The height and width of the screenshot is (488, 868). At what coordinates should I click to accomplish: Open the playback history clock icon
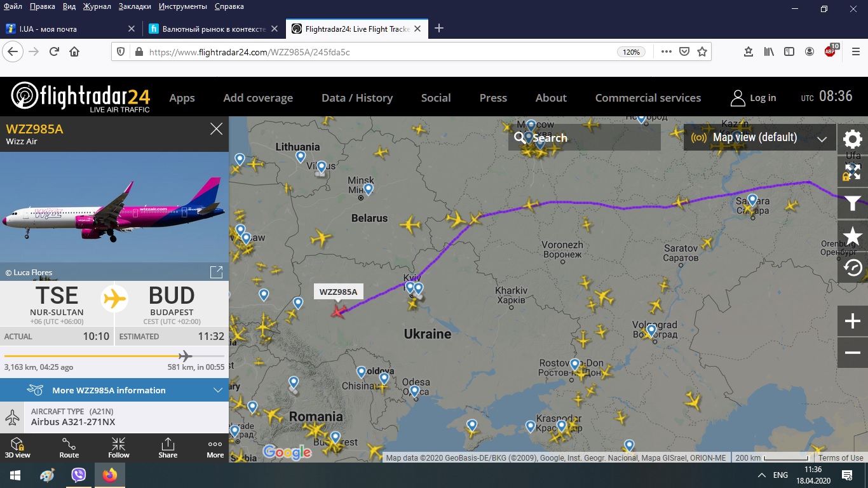(852, 268)
